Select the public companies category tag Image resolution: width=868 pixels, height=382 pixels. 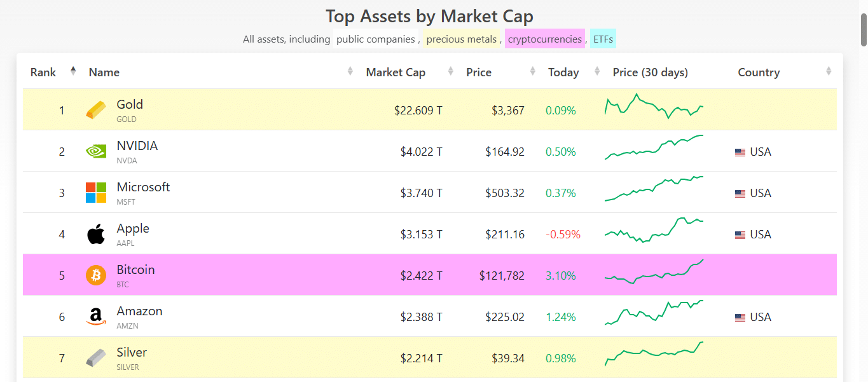375,39
